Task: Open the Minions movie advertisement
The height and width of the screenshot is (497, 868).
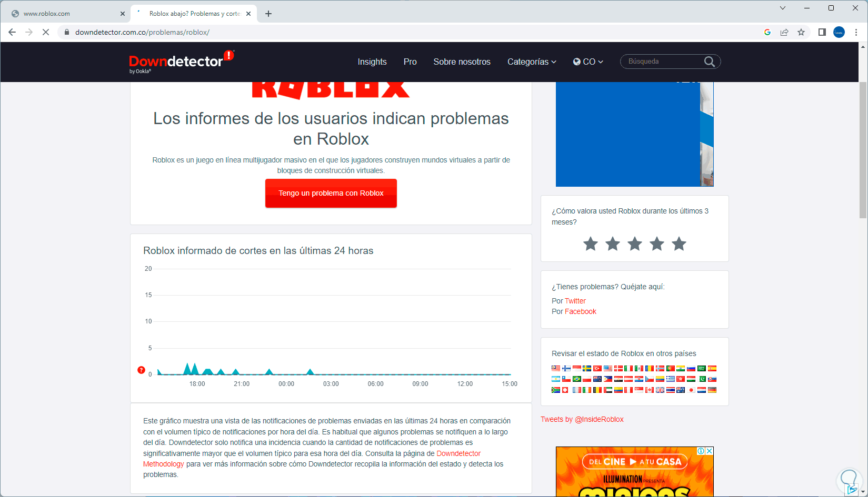Action: pyautogui.click(x=635, y=472)
